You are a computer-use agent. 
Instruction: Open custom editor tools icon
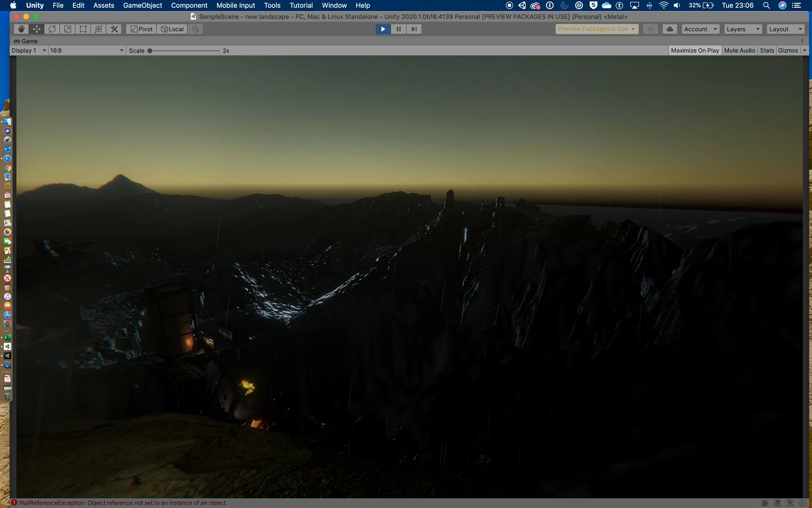114,29
